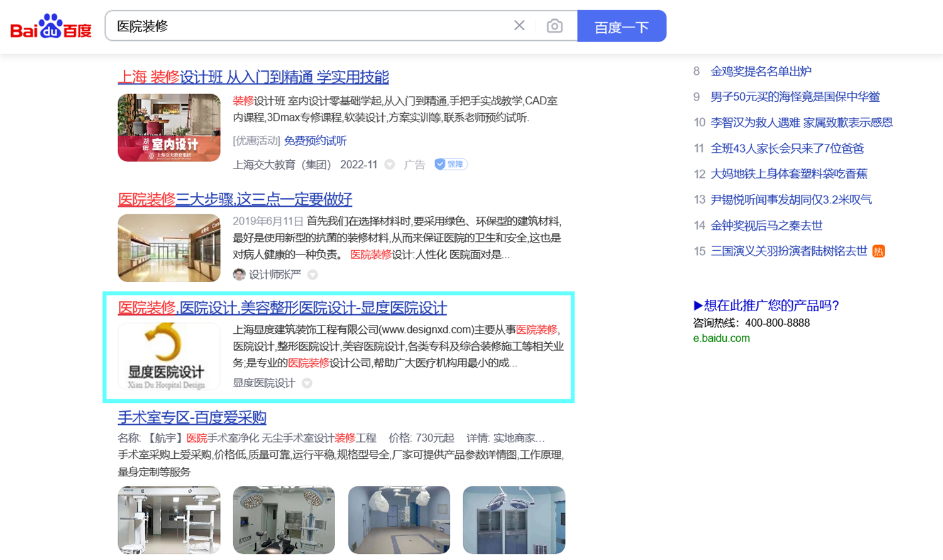Click the 设计师张严 author avatar
The image size is (943, 560).
(239, 275)
